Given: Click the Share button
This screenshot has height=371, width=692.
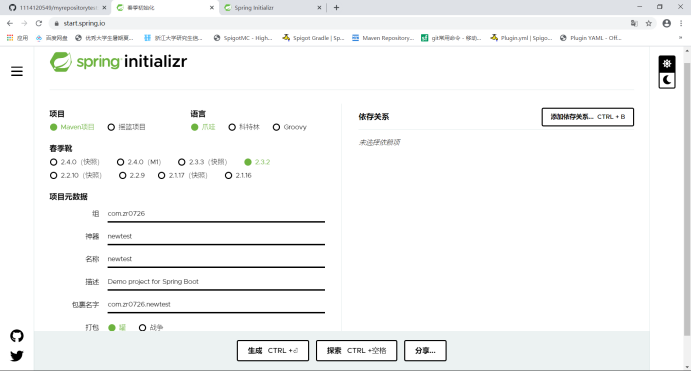Looking at the screenshot, I should tap(425, 351).
